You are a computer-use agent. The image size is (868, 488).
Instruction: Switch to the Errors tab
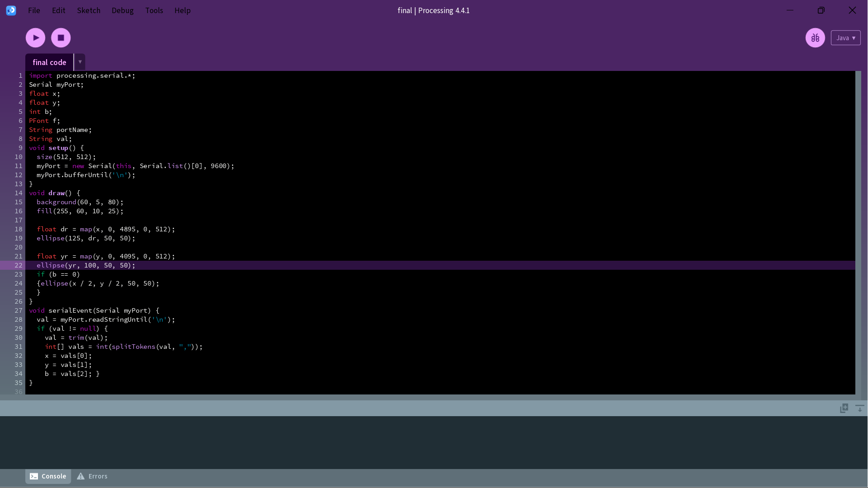(x=92, y=476)
